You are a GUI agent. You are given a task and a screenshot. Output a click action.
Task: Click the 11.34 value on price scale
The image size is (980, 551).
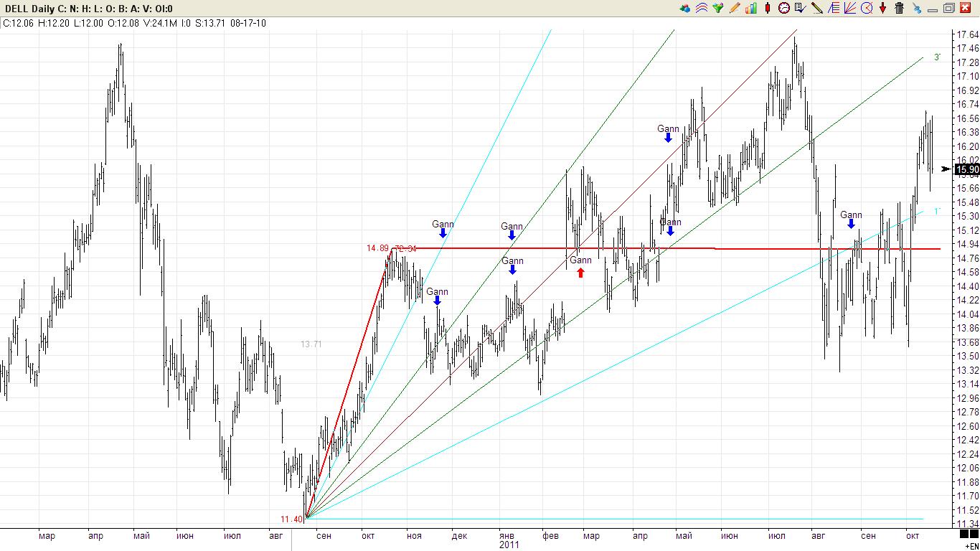pos(967,524)
